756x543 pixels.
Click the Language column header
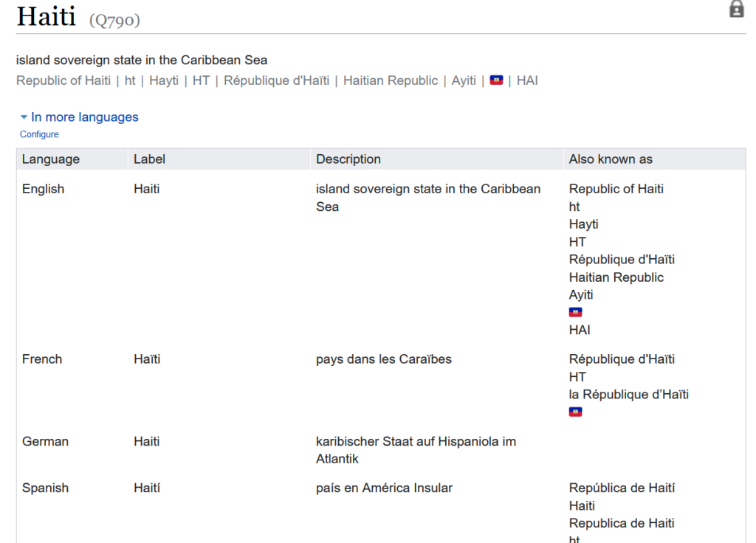[x=51, y=159]
